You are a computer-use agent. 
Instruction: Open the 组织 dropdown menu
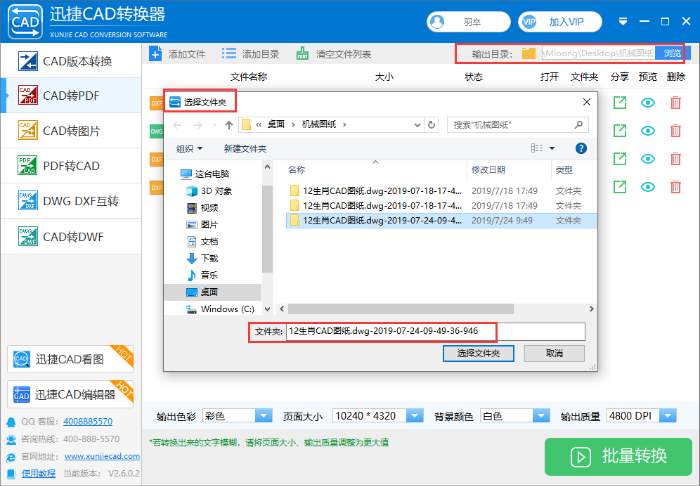coord(189,149)
